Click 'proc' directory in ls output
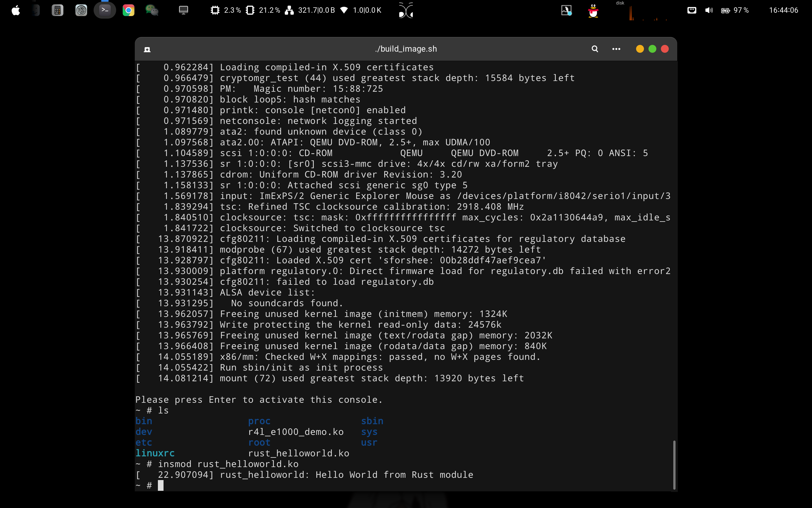 coord(259,421)
